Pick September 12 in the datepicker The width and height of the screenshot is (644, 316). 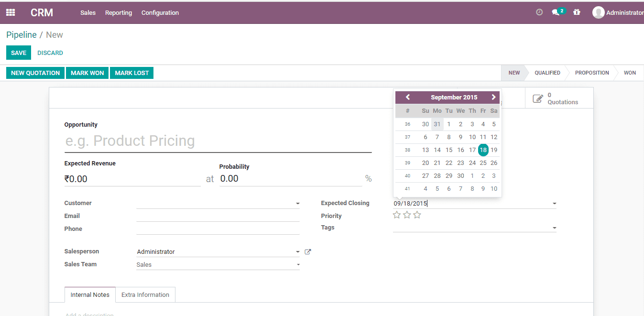tap(494, 137)
